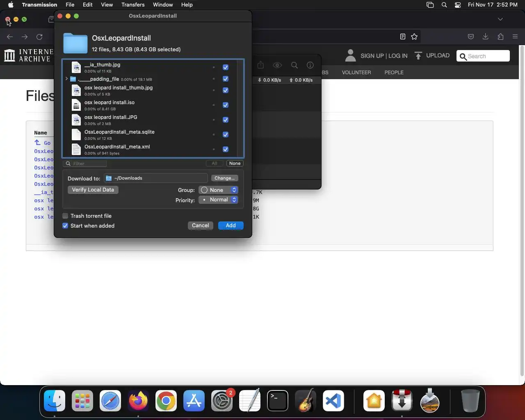
Task: Bookmark this page with the star icon
Action: pos(414,37)
